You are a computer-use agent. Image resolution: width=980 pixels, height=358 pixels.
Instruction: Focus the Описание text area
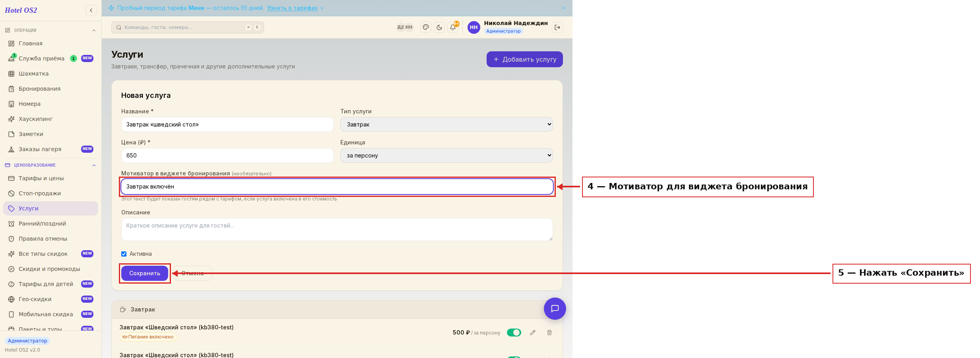pos(337,230)
